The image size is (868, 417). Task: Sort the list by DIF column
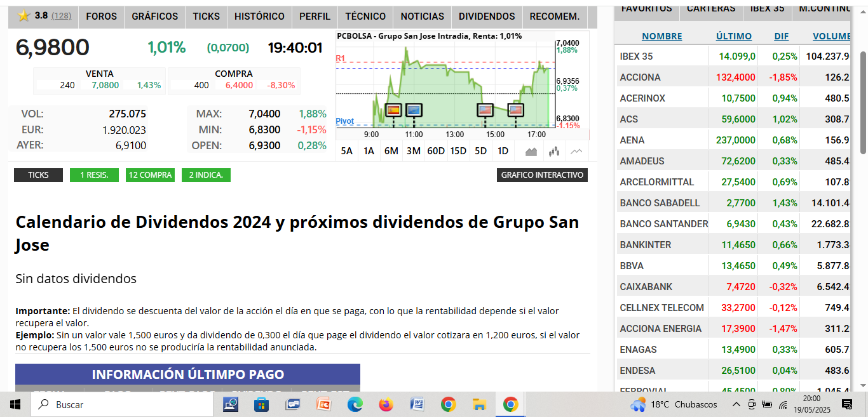[x=782, y=36]
